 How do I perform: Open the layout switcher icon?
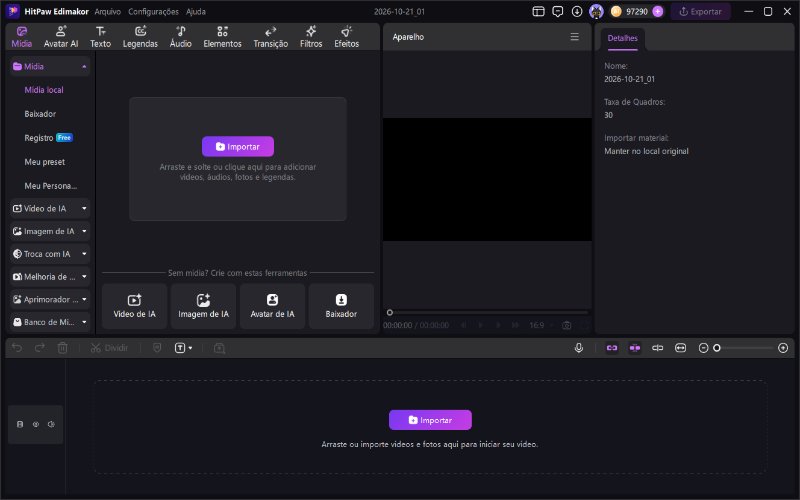538,11
